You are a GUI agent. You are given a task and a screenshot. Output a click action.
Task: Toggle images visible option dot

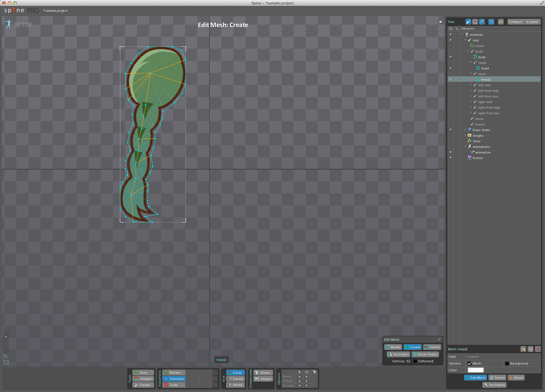click(x=307, y=381)
